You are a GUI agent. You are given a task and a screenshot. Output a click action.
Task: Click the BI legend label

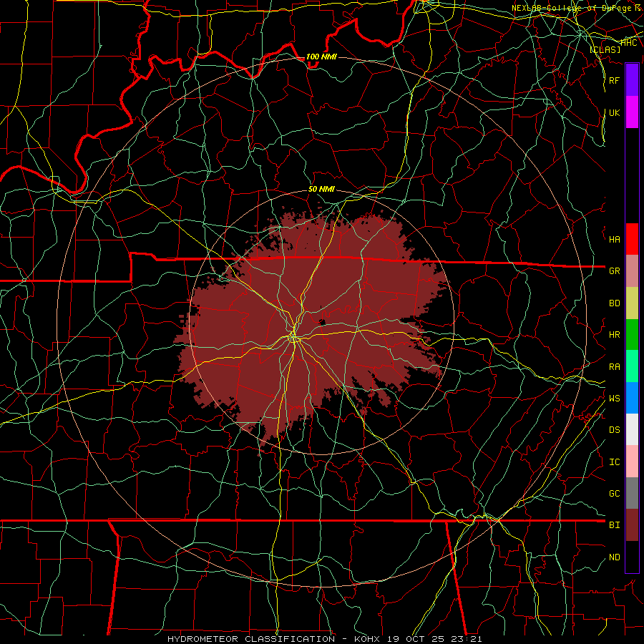coord(614,525)
